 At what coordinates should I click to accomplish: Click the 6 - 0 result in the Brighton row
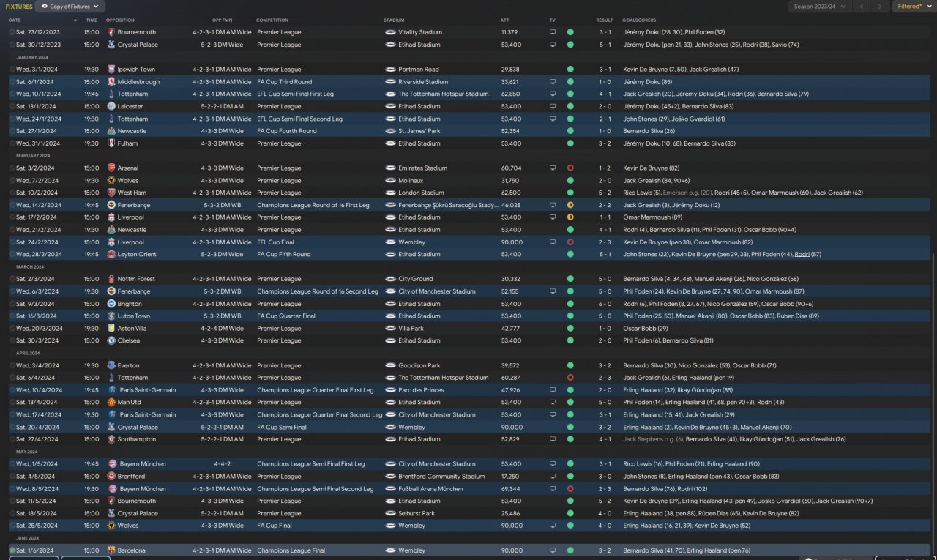tap(605, 304)
